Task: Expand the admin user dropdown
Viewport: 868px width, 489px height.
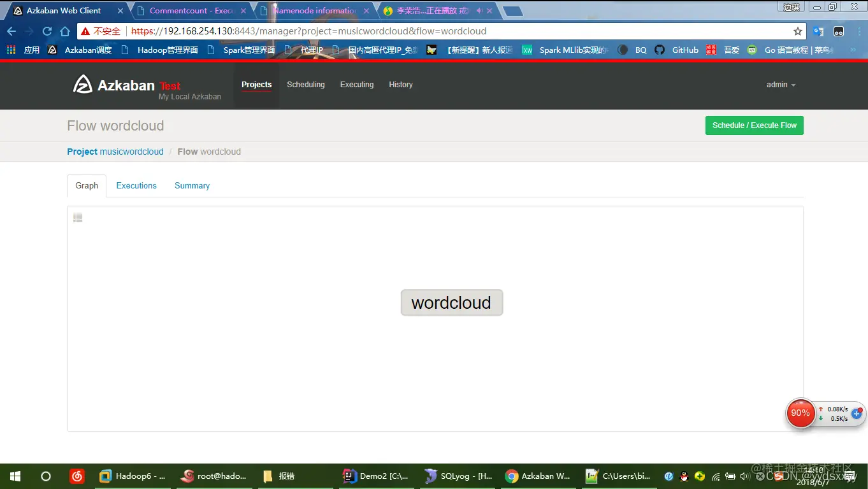Action: click(x=781, y=85)
